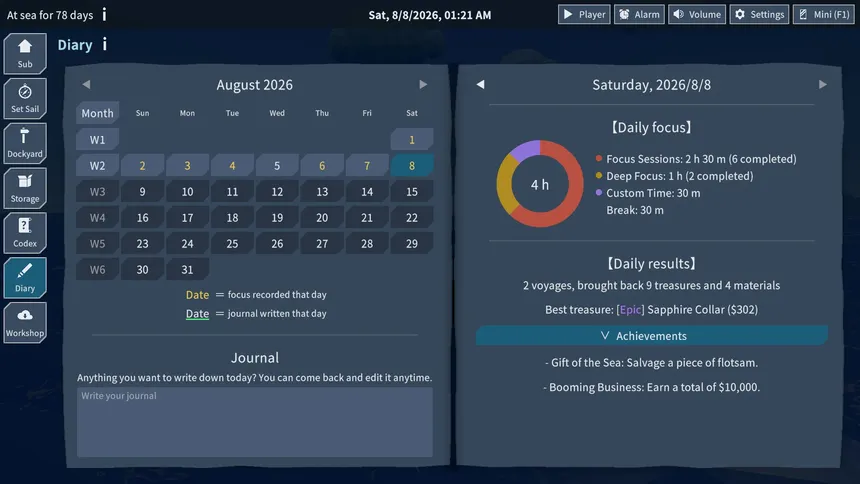
Task: Select August 9 in calendar
Action: point(142,192)
